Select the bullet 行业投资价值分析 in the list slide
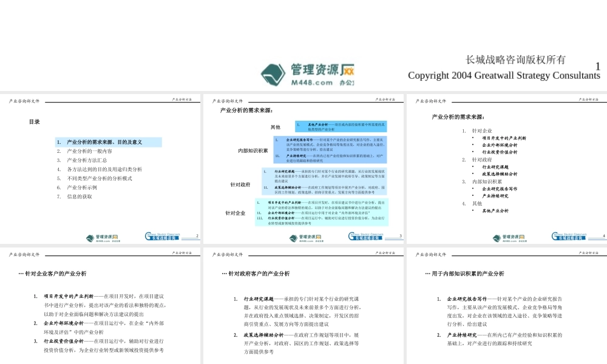 point(500,152)
